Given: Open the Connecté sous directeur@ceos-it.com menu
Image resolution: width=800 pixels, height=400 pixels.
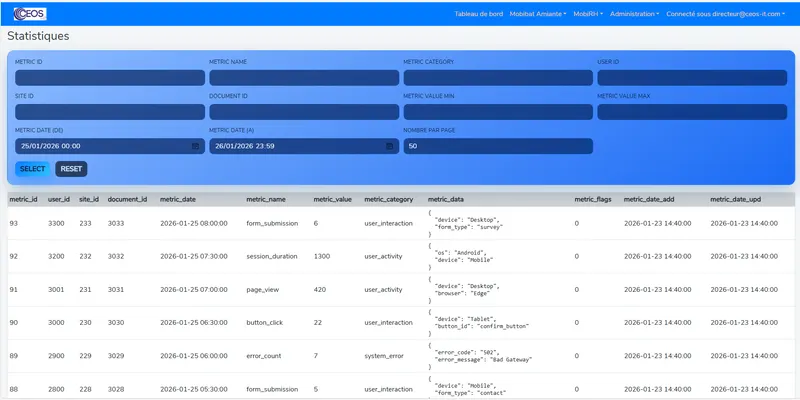Looking at the screenshot, I should coord(726,14).
